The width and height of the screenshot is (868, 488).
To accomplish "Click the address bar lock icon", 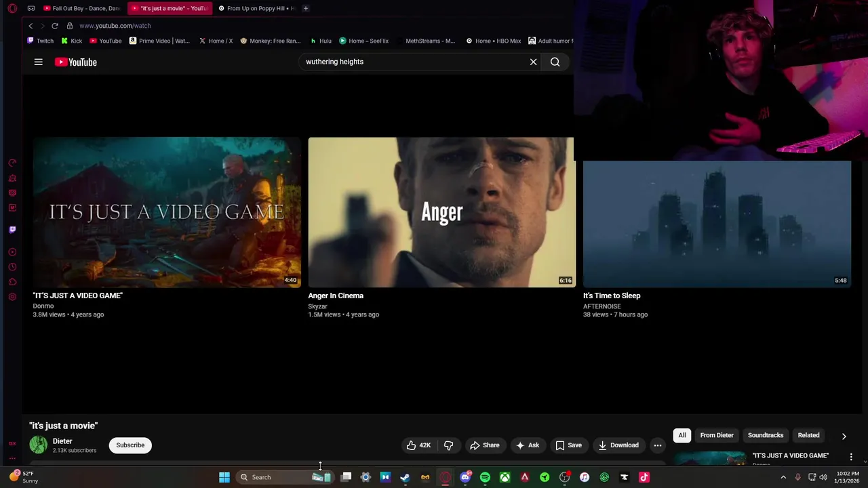I will coord(69,26).
